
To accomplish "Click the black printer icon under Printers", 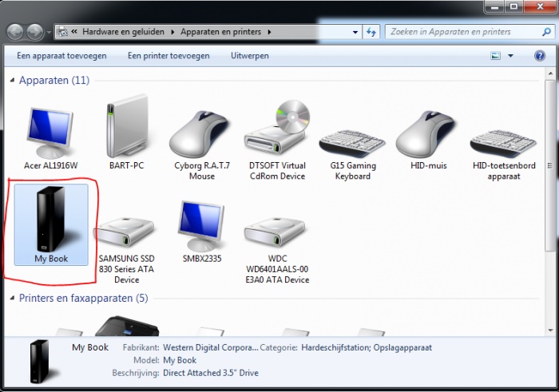I will pos(127,326).
